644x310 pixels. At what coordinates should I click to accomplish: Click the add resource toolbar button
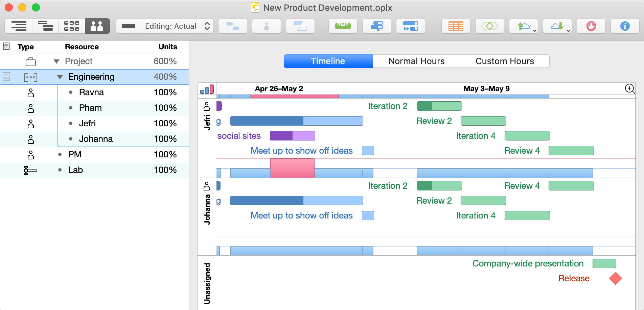click(267, 26)
